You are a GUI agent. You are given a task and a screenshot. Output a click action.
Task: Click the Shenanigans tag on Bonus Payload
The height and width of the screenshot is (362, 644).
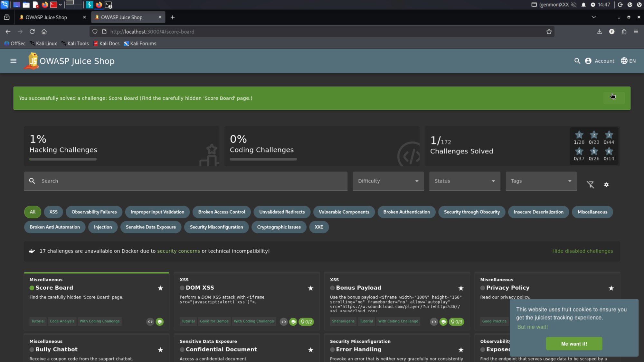tap(343, 321)
